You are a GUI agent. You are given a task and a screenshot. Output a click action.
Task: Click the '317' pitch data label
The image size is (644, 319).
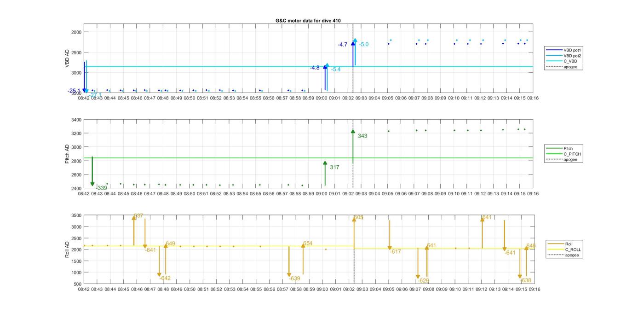pyautogui.click(x=334, y=168)
